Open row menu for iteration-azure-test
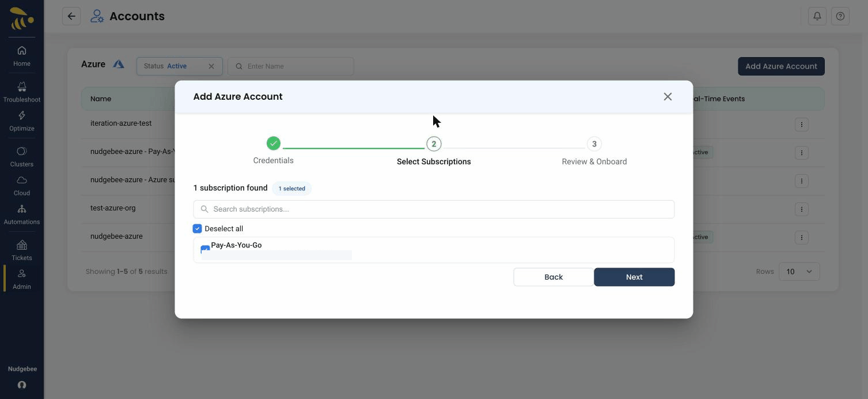Screen dimensions: 868x399 coord(801,124)
